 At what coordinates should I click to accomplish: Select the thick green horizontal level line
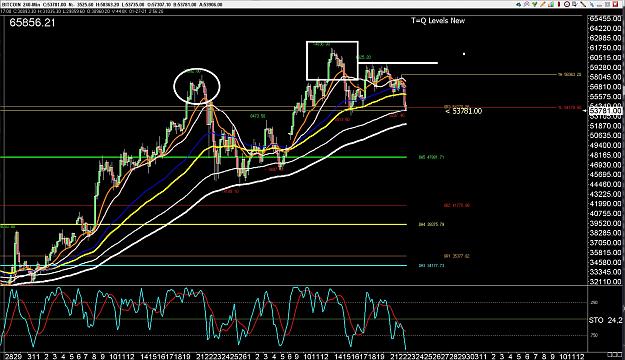point(203,157)
